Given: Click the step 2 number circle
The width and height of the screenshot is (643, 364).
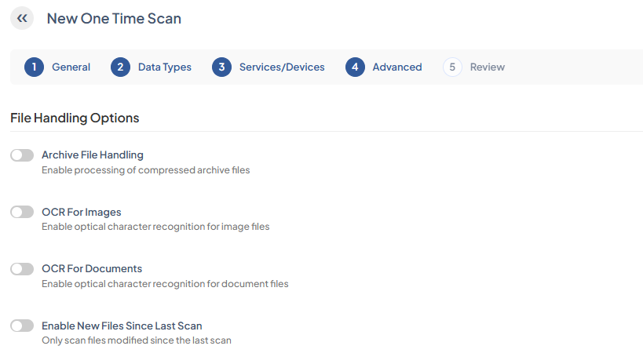Looking at the screenshot, I should [120, 67].
